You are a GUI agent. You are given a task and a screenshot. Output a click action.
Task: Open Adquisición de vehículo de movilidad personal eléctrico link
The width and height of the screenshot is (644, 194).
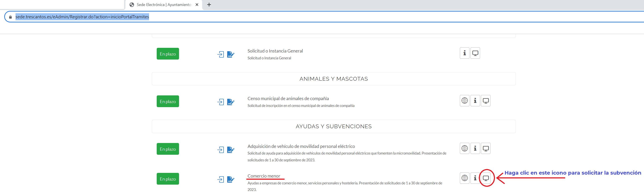(x=301, y=146)
